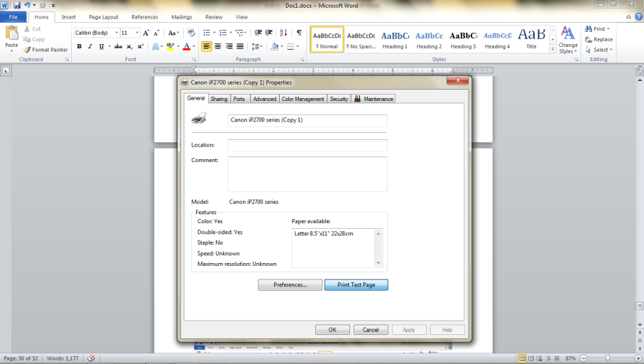Click the Location input field
The image size is (644, 364).
pyautogui.click(x=307, y=145)
